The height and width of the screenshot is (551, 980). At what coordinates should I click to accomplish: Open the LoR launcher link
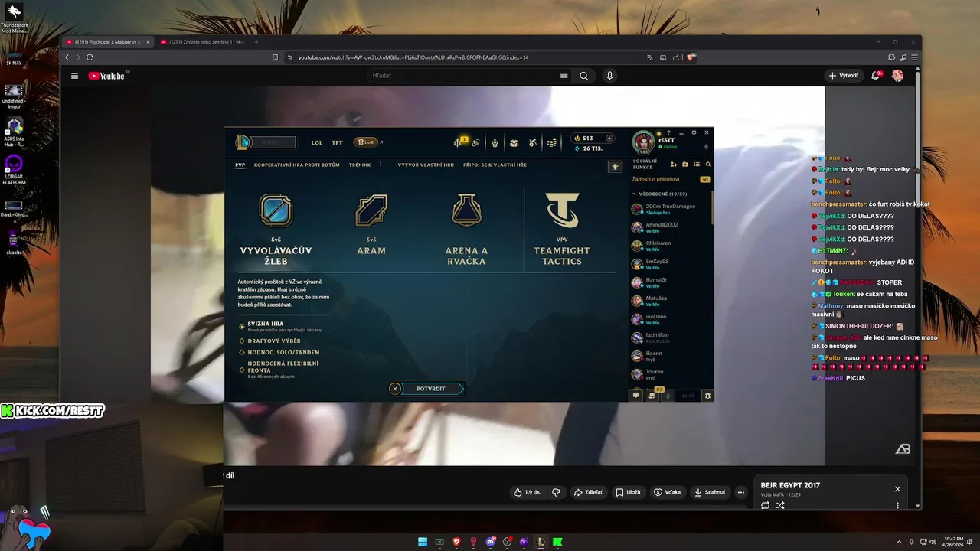pyautogui.click(x=368, y=142)
